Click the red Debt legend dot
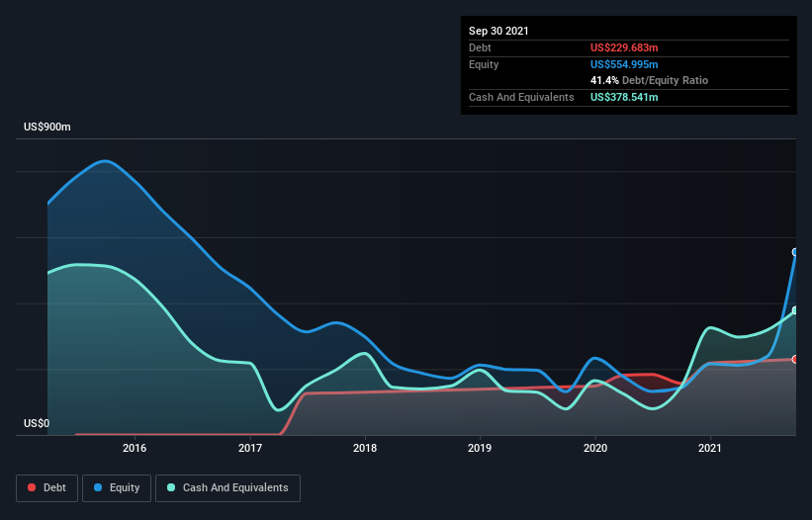Viewport: 812px width, 520px height. click(32, 487)
